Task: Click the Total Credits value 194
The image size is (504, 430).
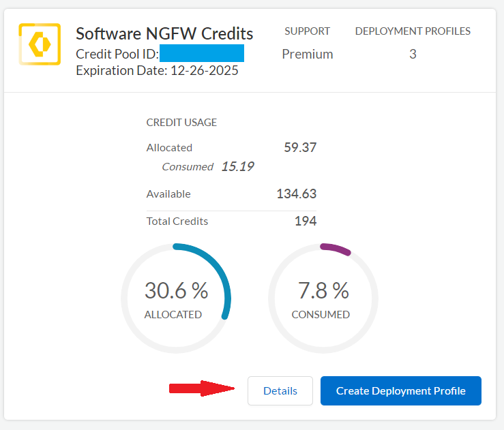Action: click(306, 221)
